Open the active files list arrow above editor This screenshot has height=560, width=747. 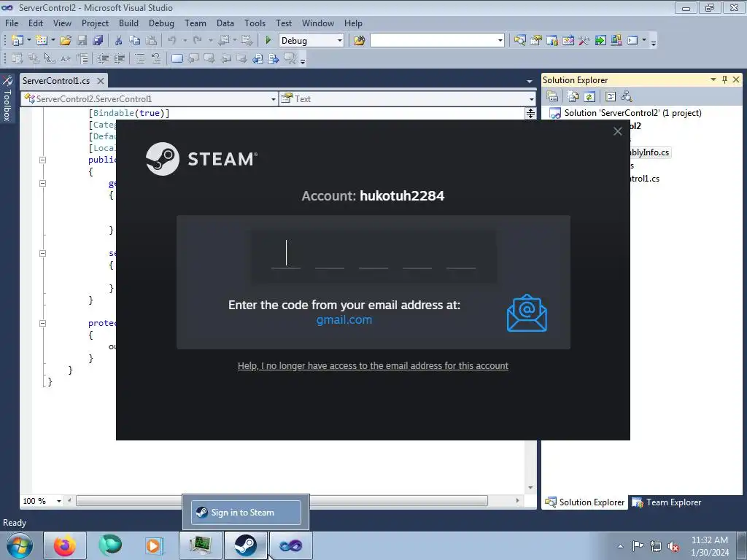[530, 82]
